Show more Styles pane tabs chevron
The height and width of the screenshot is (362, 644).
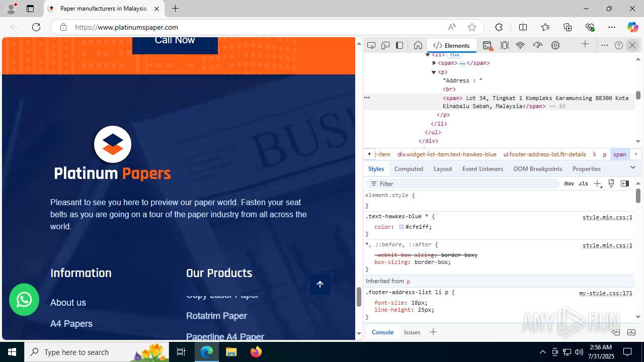click(x=633, y=167)
